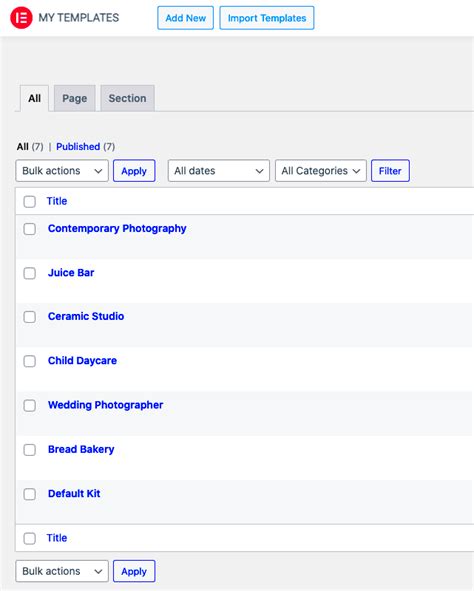Switch to the Page tab
The width and height of the screenshot is (474, 591).
(x=75, y=98)
